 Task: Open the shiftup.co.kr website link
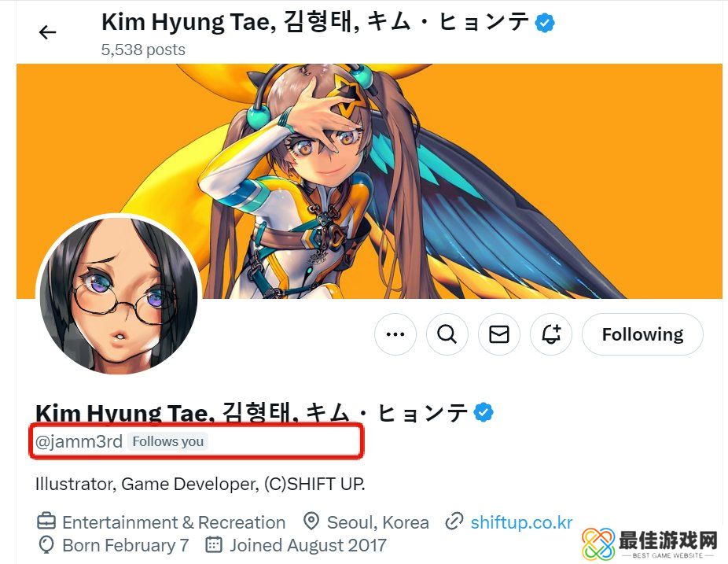click(x=521, y=522)
